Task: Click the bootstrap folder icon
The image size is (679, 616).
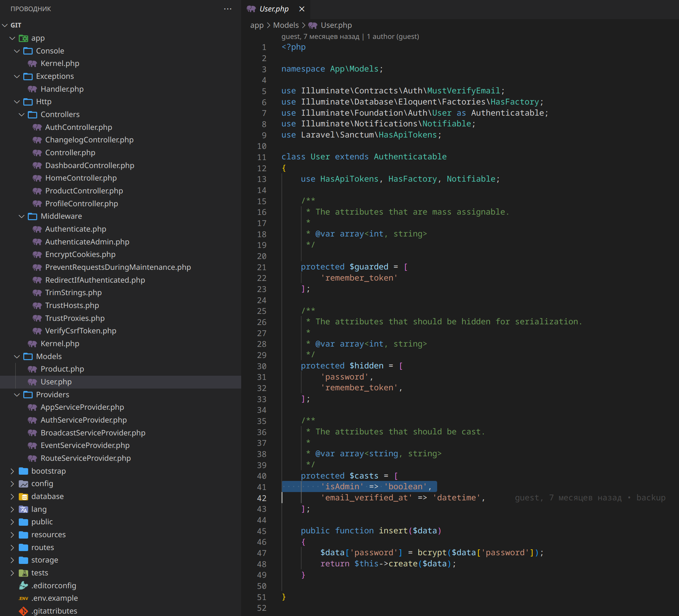Action: [x=23, y=471]
